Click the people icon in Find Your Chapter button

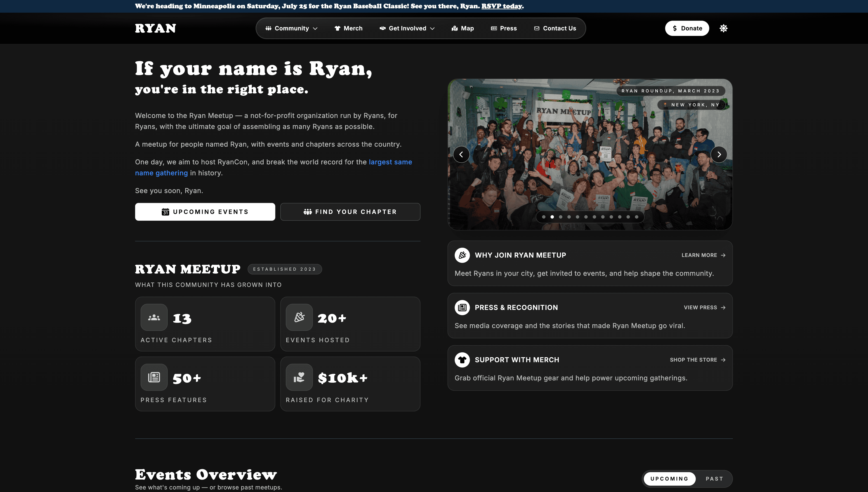(x=308, y=212)
